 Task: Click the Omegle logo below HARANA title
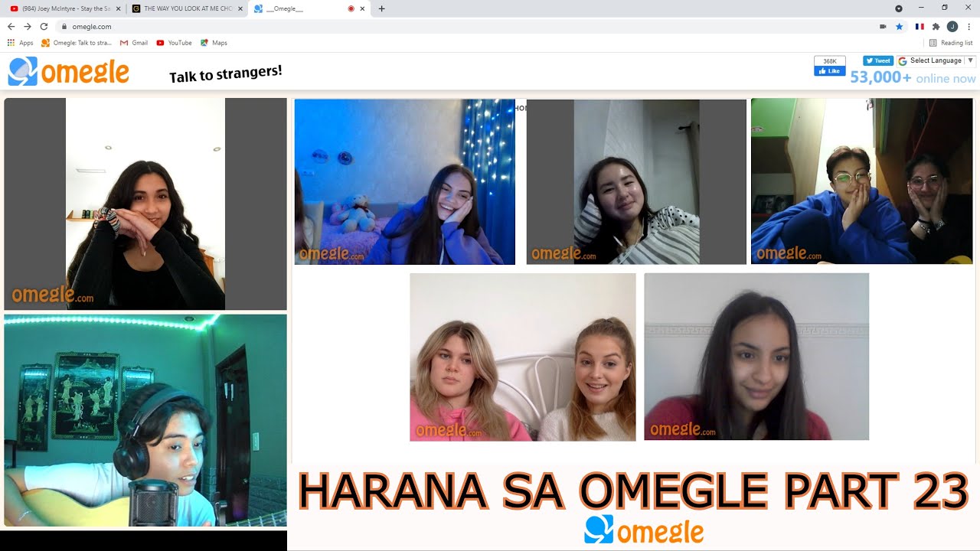(x=644, y=530)
